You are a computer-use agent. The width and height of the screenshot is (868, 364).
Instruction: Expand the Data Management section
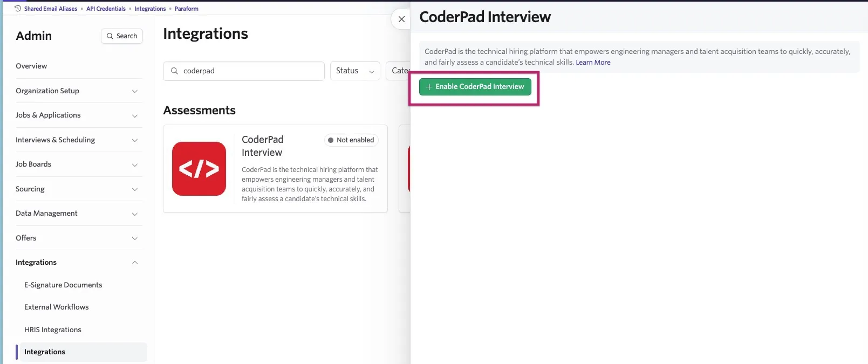(79, 214)
